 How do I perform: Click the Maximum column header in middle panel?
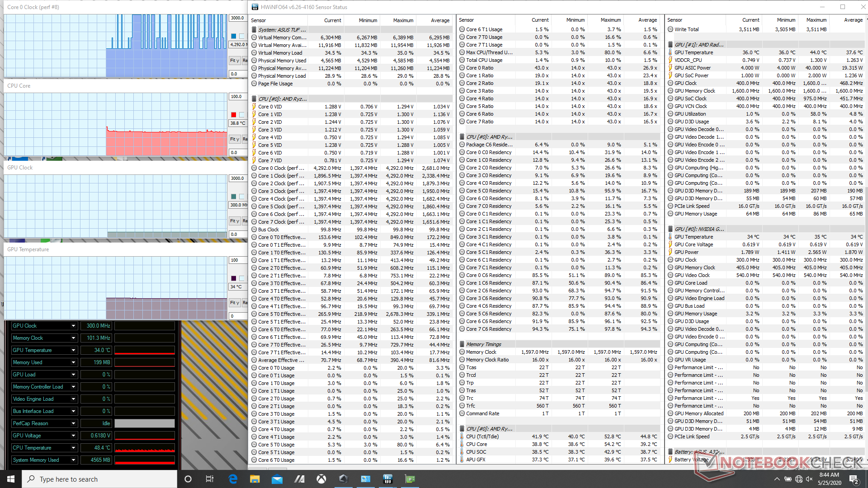tap(610, 20)
